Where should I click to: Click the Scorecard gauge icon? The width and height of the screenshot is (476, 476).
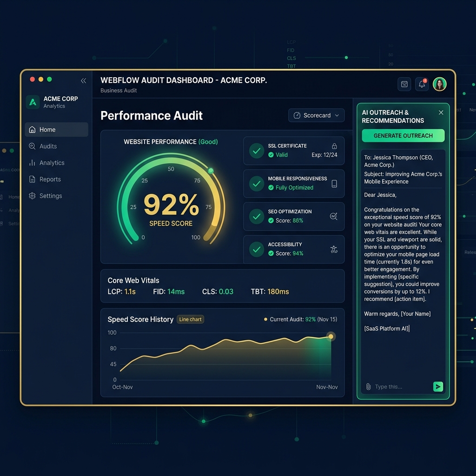297,115
